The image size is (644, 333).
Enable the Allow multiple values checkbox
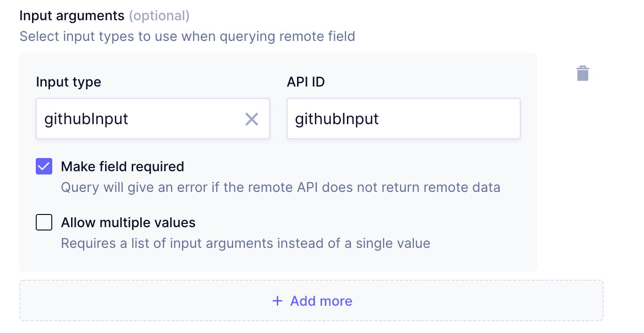click(x=44, y=222)
